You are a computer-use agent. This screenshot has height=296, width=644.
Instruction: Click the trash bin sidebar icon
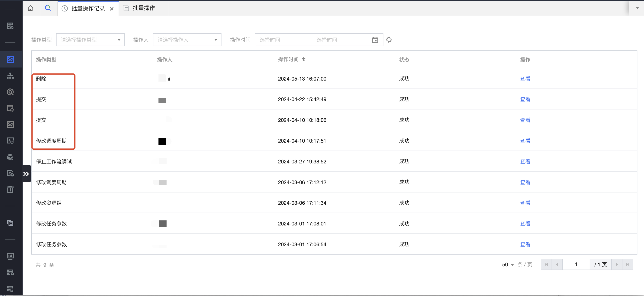click(x=10, y=190)
